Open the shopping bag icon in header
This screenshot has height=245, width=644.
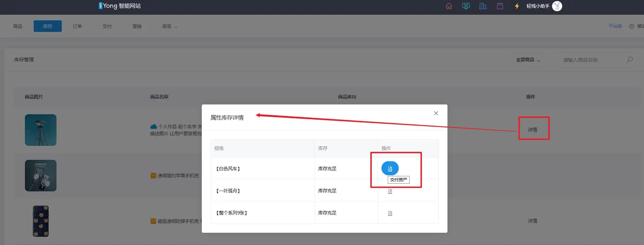tap(500, 6)
